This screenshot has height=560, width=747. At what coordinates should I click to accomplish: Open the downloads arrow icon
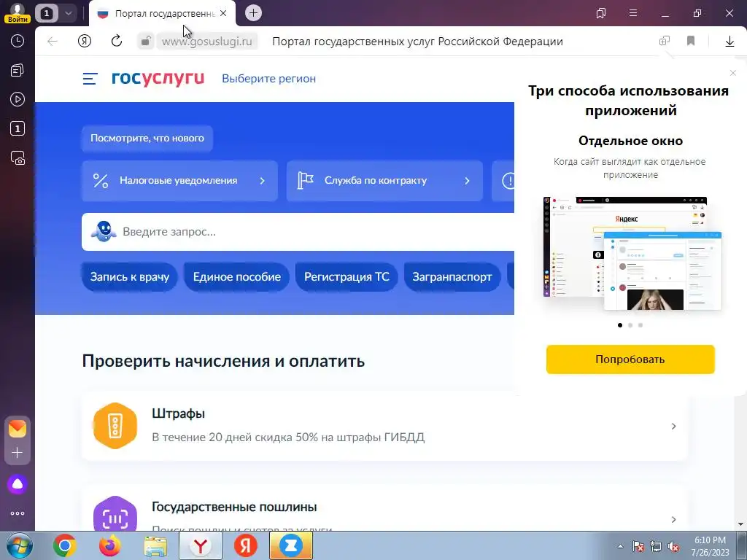tap(729, 42)
